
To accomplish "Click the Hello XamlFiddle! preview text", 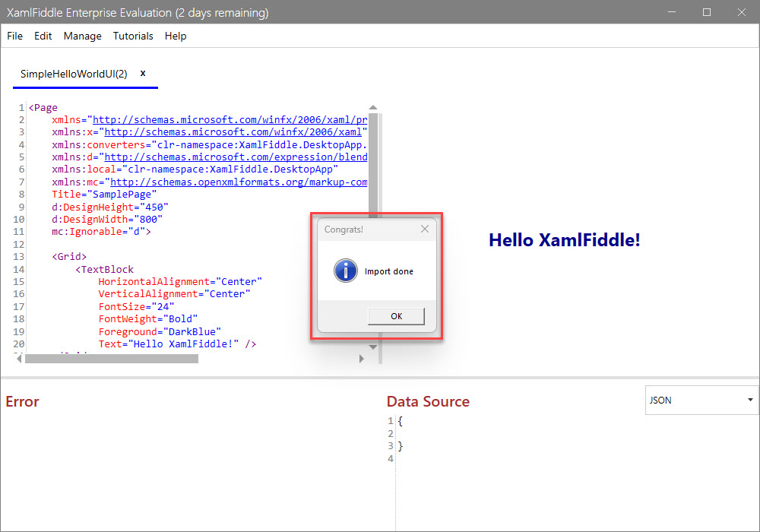I will pyautogui.click(x=564, y=240).
